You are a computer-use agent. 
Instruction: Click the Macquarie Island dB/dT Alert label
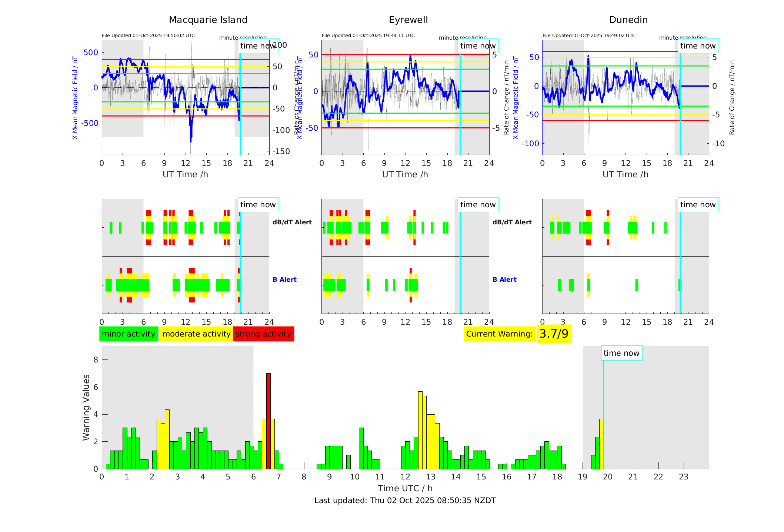(292, 222)
